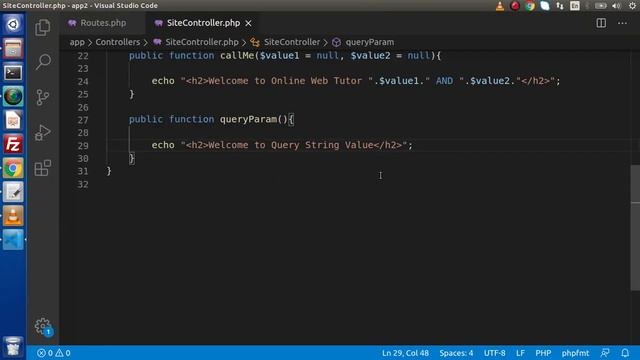The height and width of the screenshot is (360, 640).
Task: Launch Terminal from the dock
Action: pyautogui.click(x=13, y=73)
